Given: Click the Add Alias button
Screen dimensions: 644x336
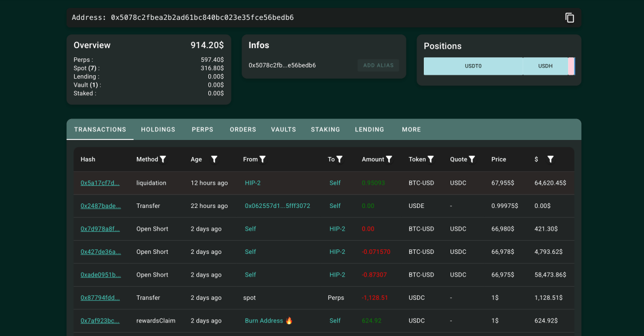Looking at the screenshot, I should tap(378, 66).
